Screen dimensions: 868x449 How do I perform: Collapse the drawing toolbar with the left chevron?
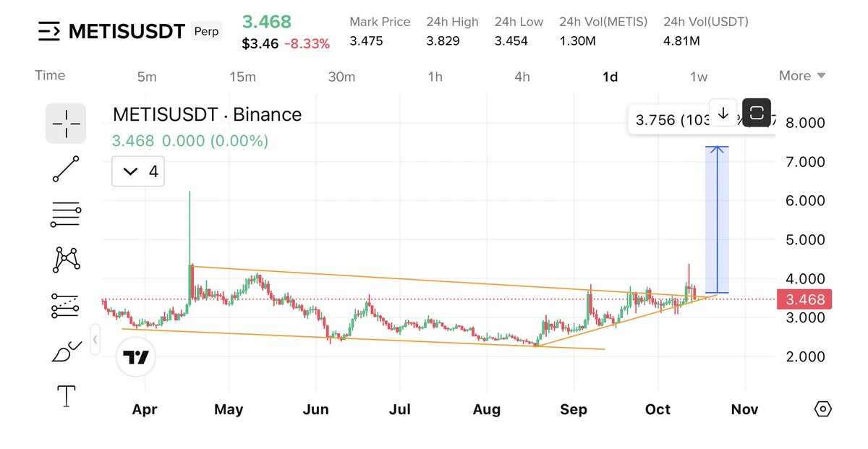click(x=95, y=339)
